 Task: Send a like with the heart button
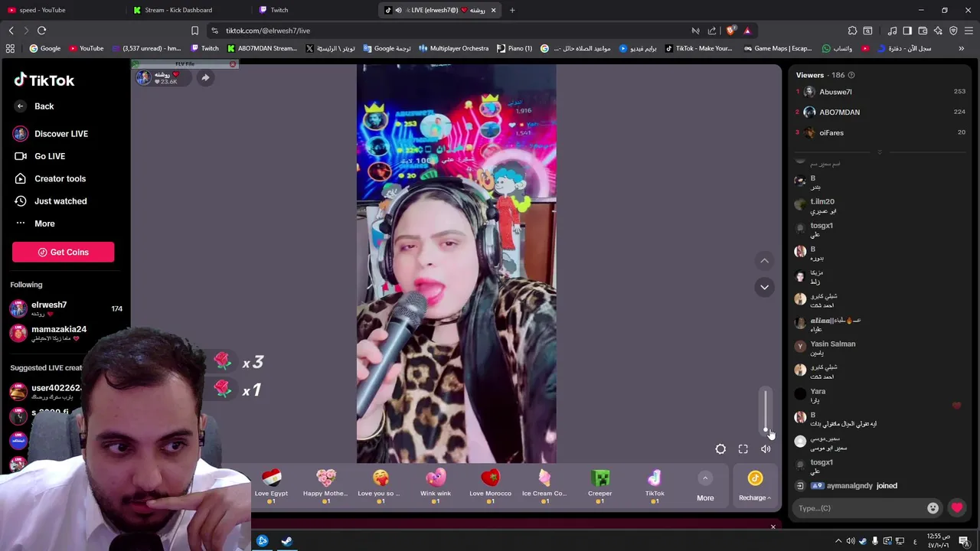pos(956,508)
